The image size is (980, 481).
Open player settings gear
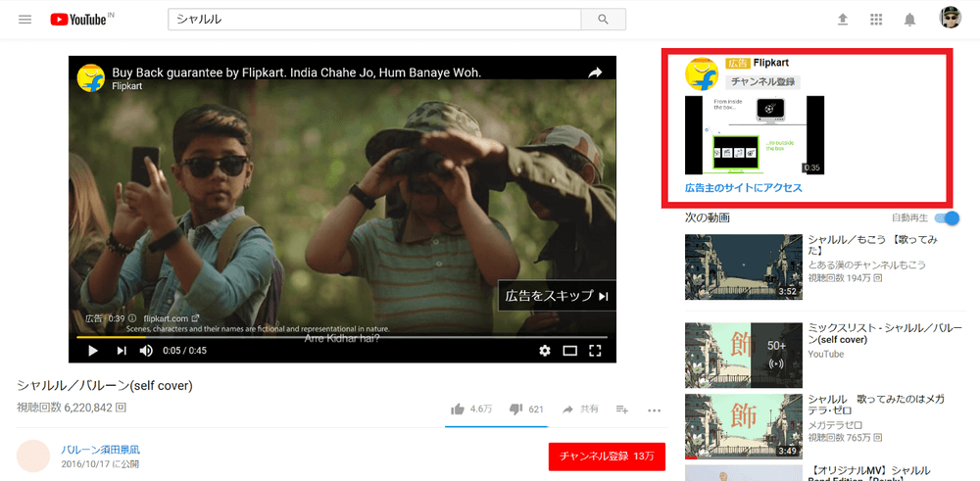coord(545,350)
